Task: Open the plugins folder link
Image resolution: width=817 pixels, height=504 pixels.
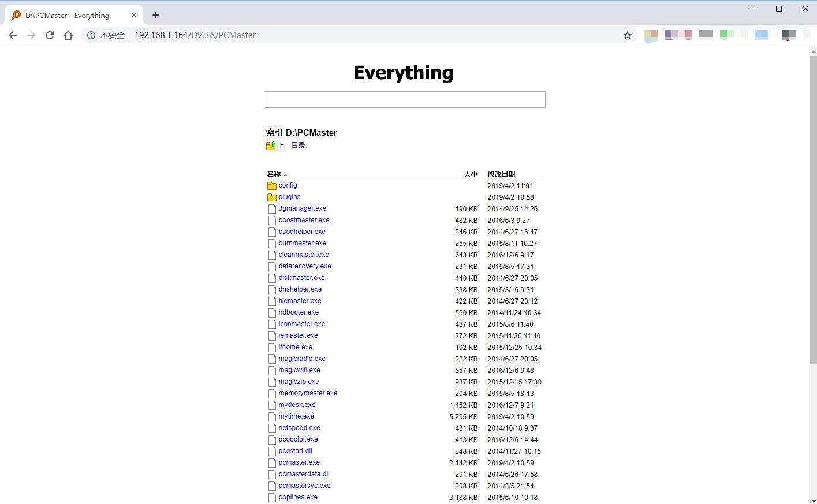Action: 289,197
